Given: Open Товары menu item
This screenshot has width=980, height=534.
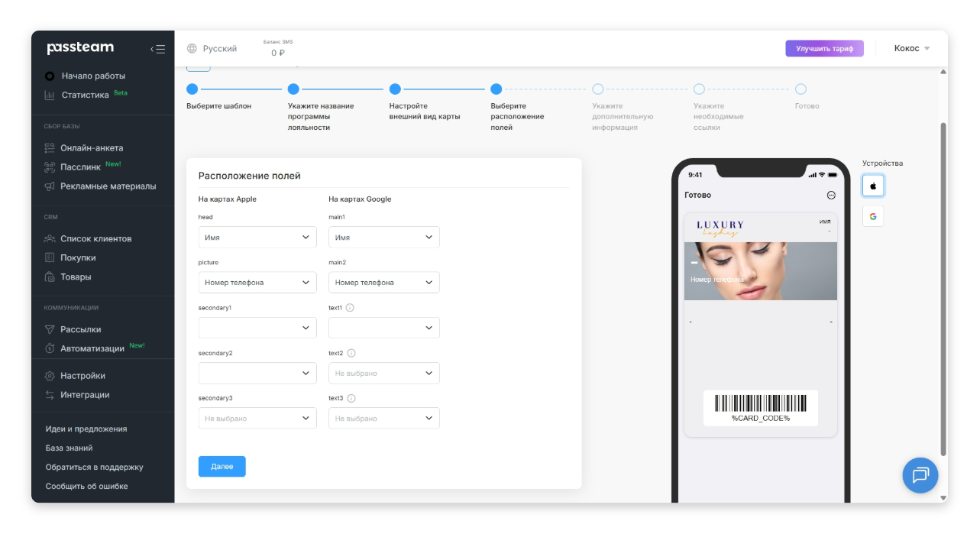Looking at the screenshot, I should pos(76,277).
